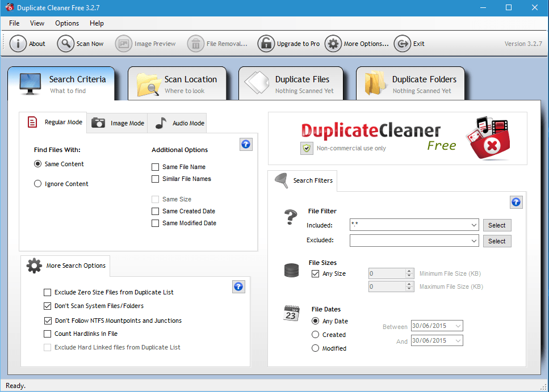The width and height of the screenshot is (549, 392).
Task: Select the Ignore Content radio button
Action: (37, 183)
